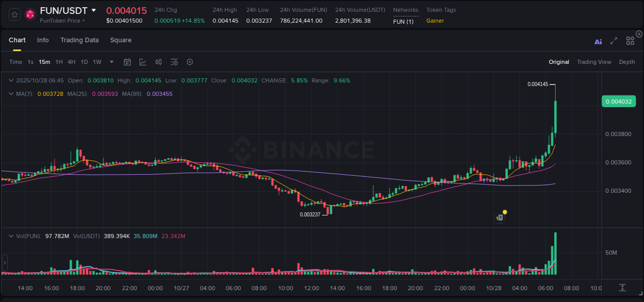Open chart settings via the hexagon icon

tap(190, 62)
